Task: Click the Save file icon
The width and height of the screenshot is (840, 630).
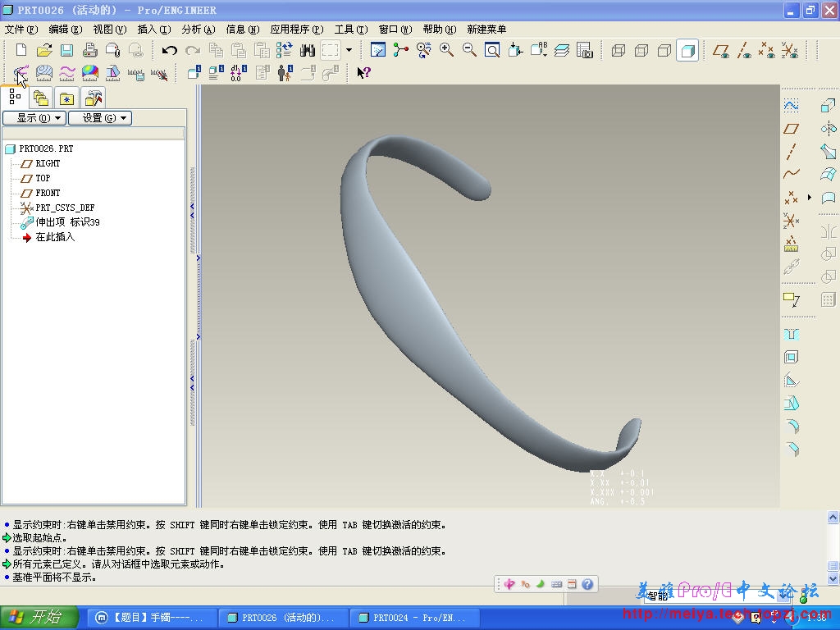Action: (67, 51)
